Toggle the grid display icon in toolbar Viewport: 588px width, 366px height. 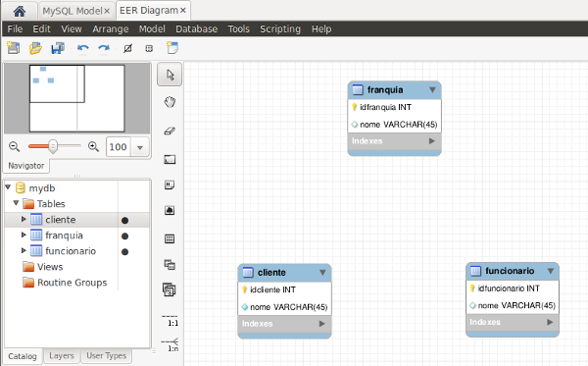(x=127, y=48)
